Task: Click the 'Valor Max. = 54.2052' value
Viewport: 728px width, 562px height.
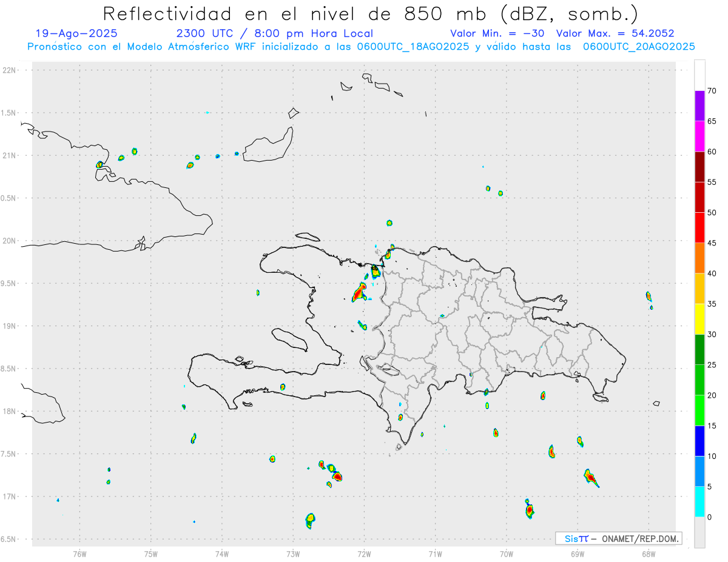Action: click(615, 33)
